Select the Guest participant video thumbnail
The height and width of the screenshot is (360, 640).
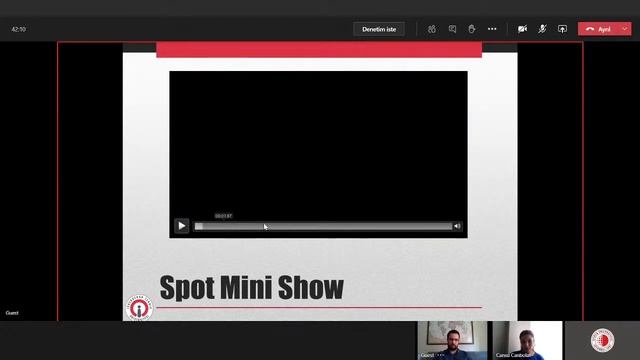click(x=452, y=340)
